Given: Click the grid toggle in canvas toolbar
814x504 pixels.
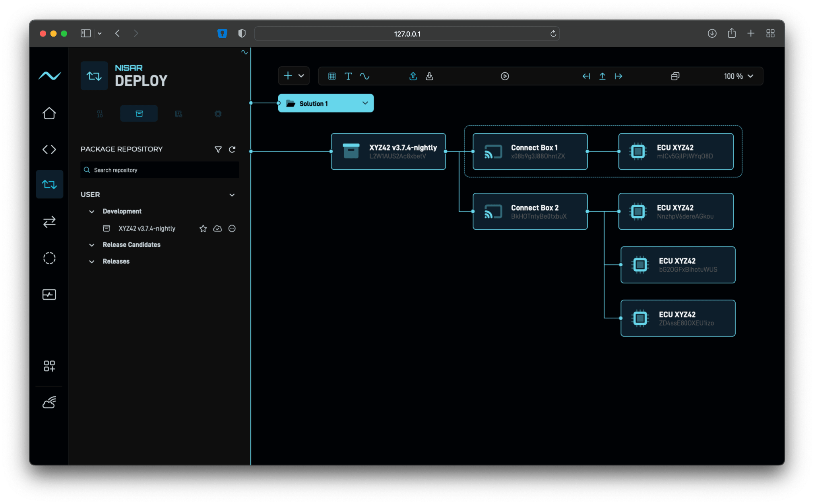Looking at the screenshot, I should coord(332,76).
